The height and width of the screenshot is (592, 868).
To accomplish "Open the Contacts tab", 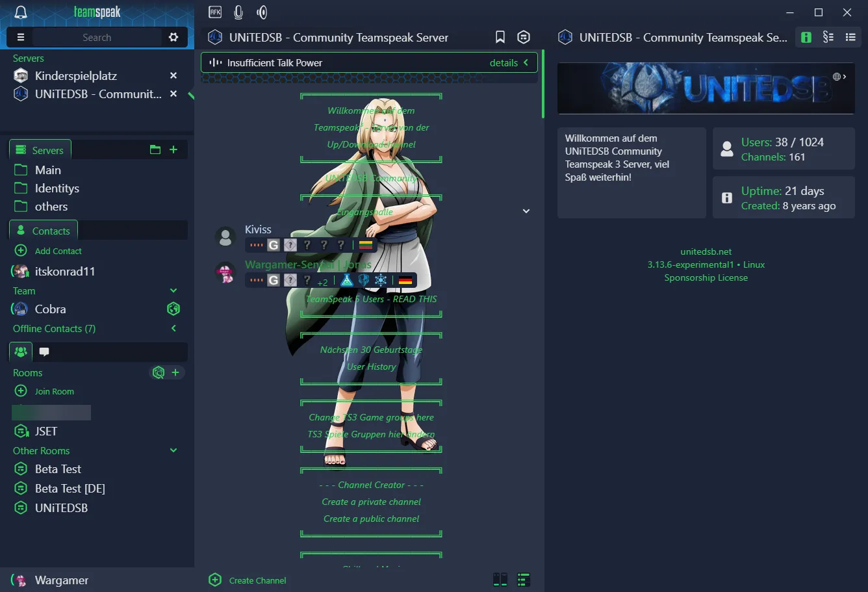I will tap(44, 231).
